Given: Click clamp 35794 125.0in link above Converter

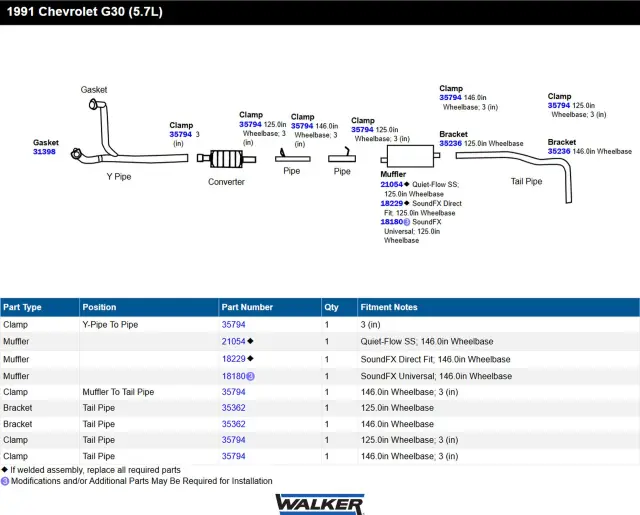Looking at the screenshot, I should [250, 124].
